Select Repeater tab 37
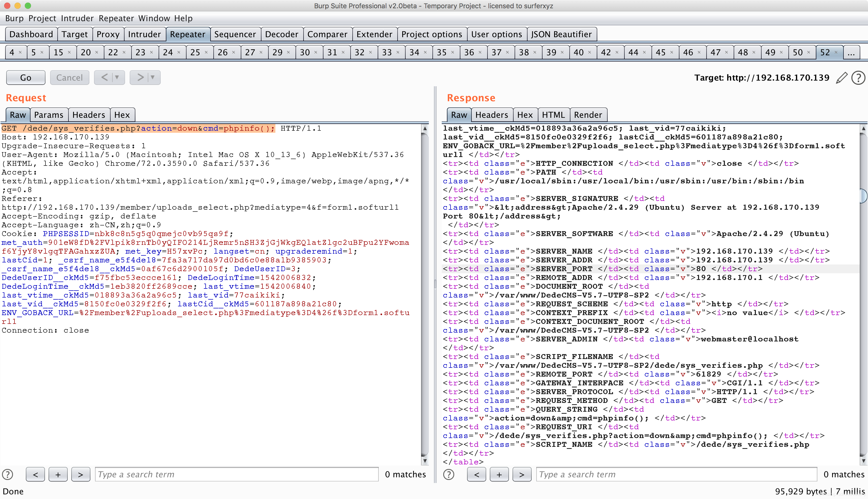 coord(497,52)
